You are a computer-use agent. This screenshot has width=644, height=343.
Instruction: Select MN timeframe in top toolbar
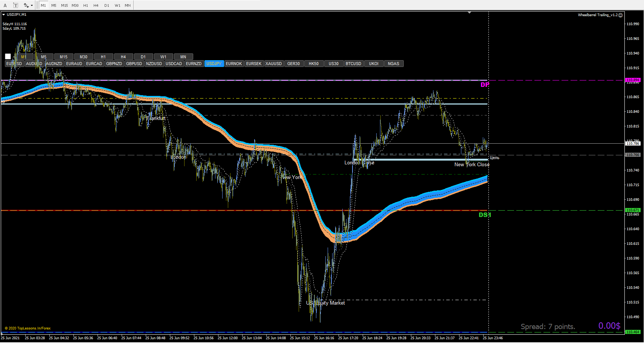point(128,5)
